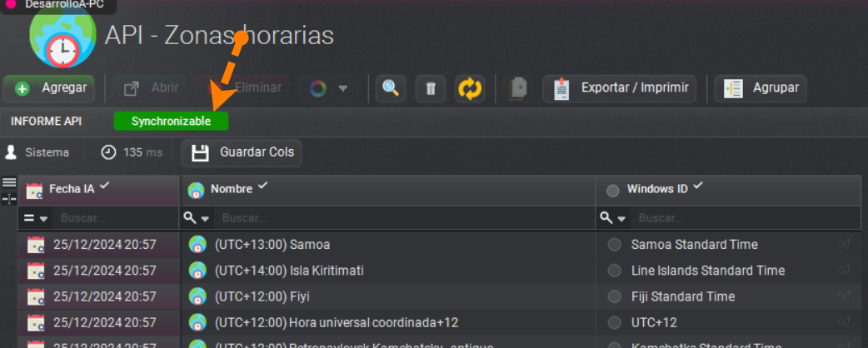
Task: Click the trash bin icon
Action: [430, 88]
